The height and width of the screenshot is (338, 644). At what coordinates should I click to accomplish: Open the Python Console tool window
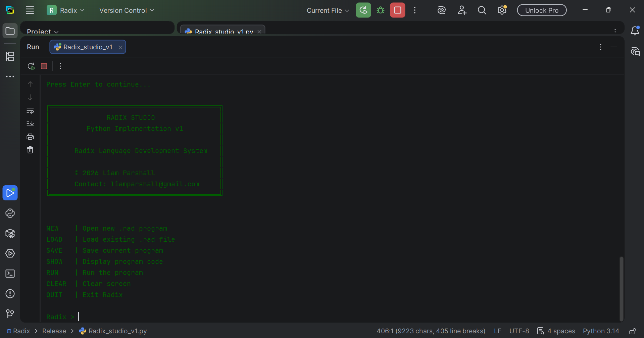10,213
